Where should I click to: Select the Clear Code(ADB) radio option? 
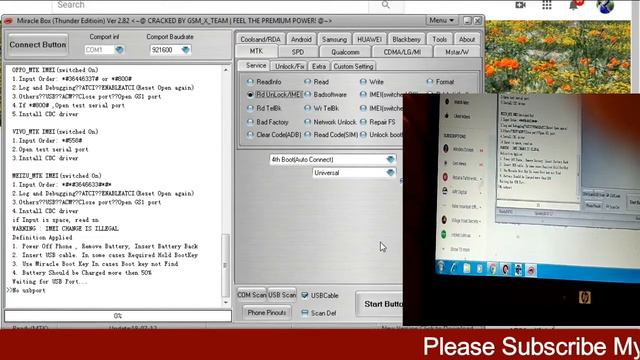[x=274, y=135]
